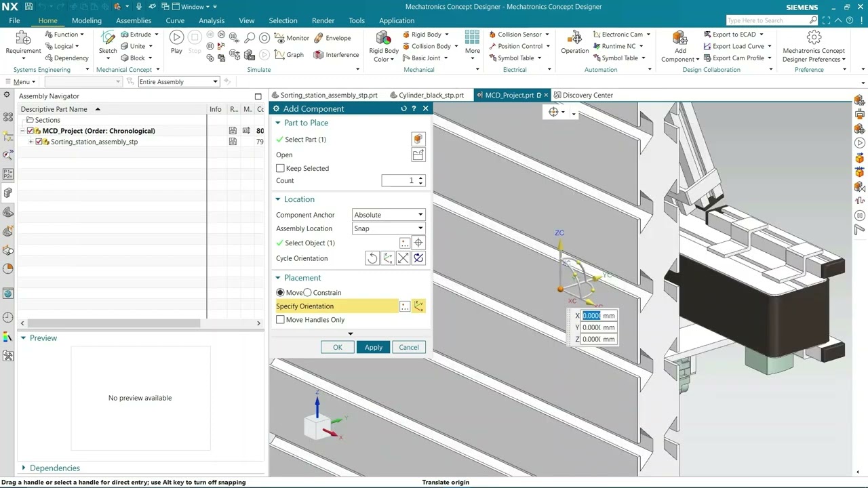The width and height of the screenshot is (868, 488).
Task: Switch to the Assemblies ribbon tab
Action: [134, 20]
